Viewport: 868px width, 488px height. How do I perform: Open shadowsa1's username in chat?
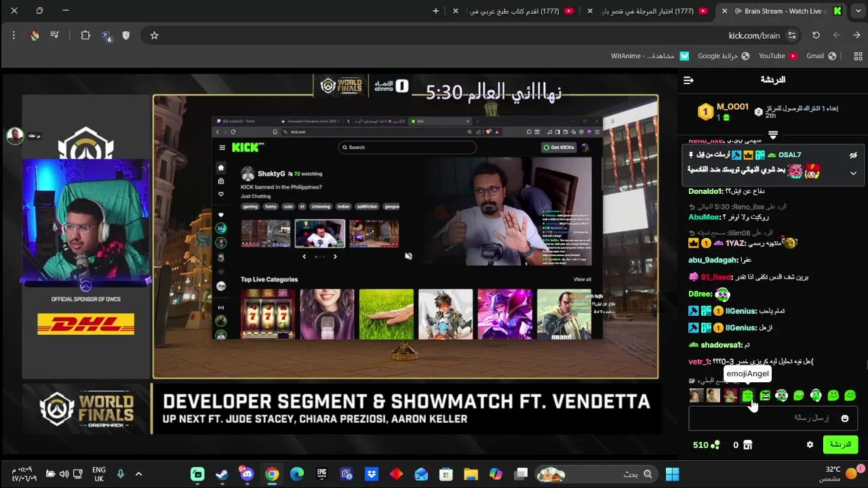coord(721,345)
